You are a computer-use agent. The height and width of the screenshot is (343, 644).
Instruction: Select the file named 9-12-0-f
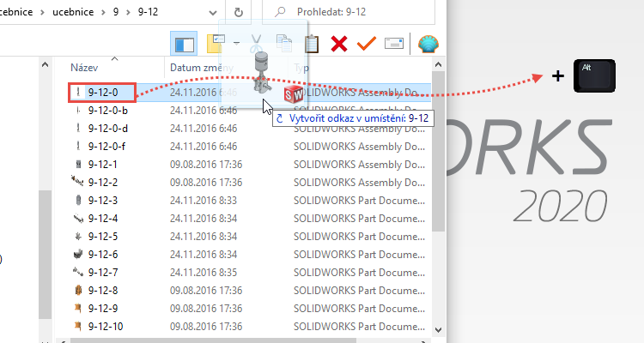pos(106,147)
